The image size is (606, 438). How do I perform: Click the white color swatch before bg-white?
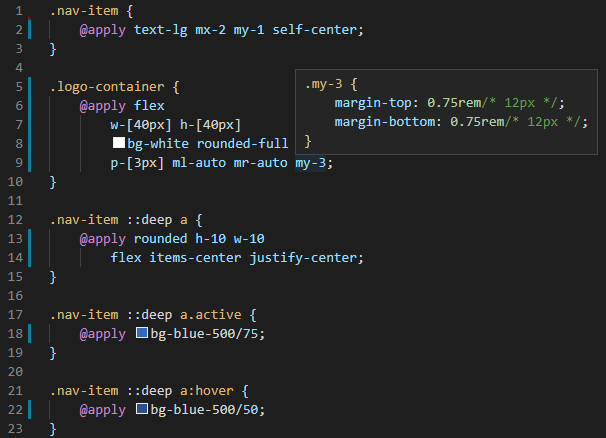pos(118,145)
